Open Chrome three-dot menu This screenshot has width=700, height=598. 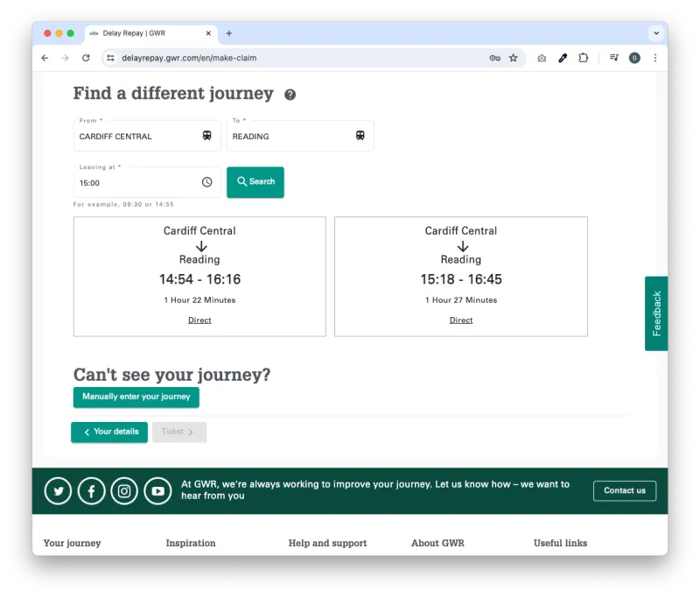[655, 58]
